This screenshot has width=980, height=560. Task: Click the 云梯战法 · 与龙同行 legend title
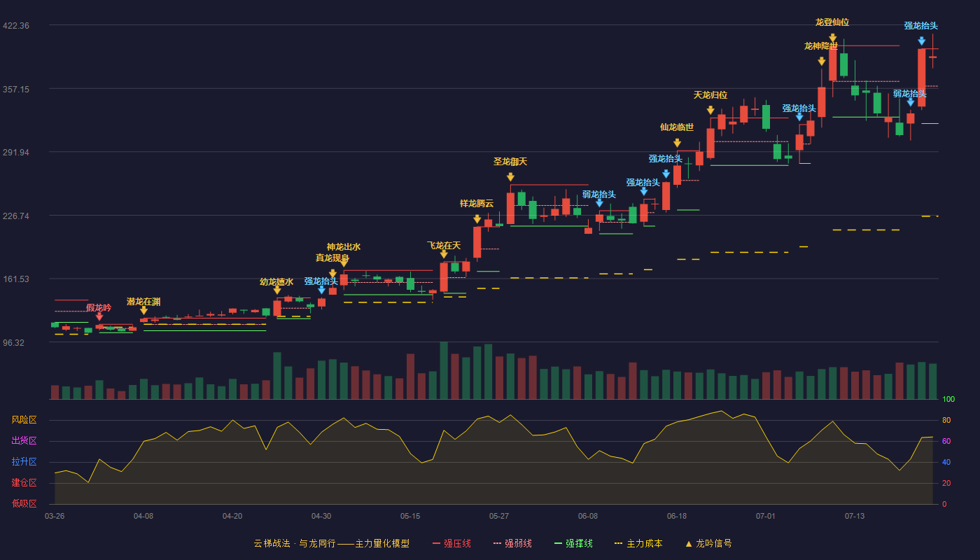tap(332, 543)
